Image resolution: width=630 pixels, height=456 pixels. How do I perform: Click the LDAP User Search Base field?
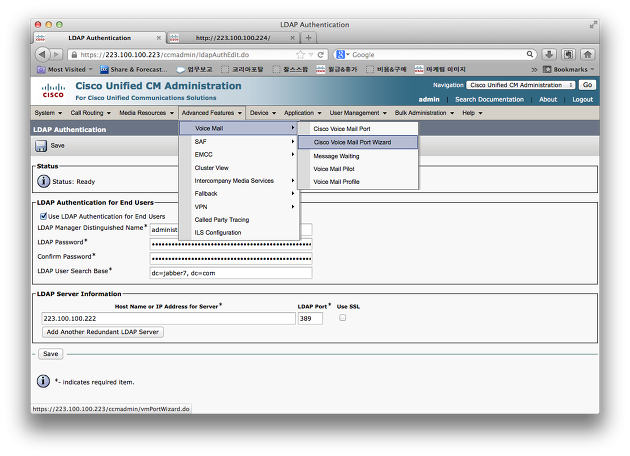coord(231,273)
